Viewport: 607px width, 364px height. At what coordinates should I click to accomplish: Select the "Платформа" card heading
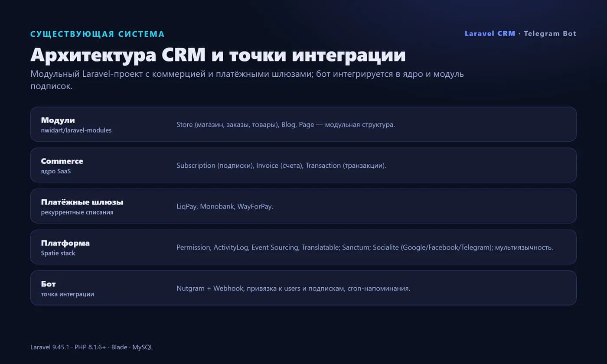65,243
